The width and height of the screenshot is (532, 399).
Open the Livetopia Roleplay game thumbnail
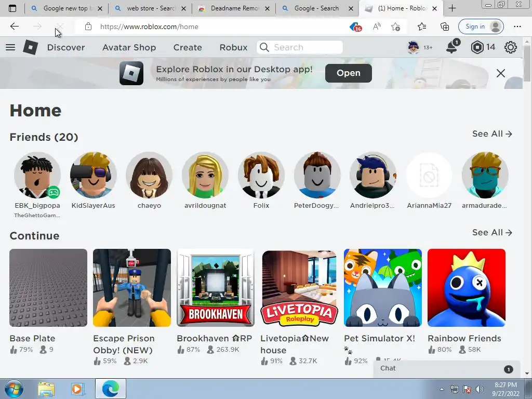tap(299, 288)
